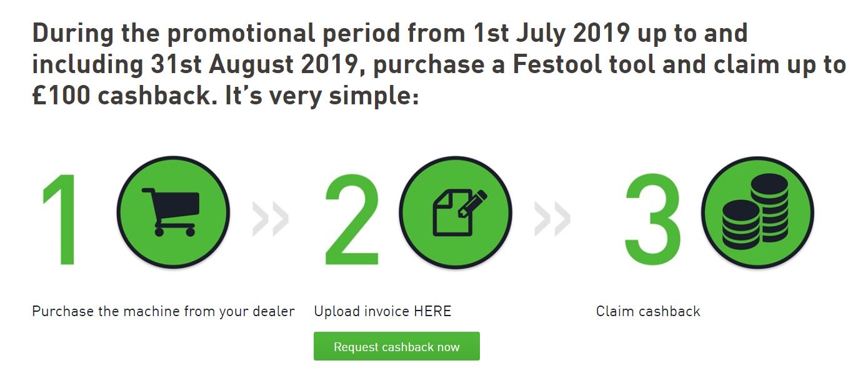Click the stacked coins icon
The height and width of the screenshot is (388, 868).
(x=757, y=212)
